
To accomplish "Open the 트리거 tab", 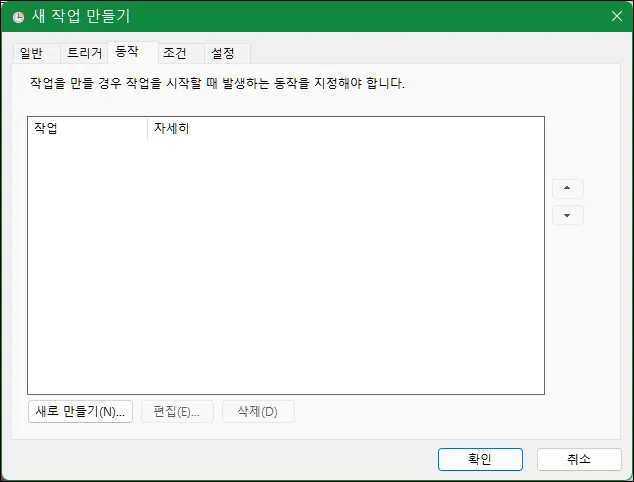I will pyautogui.click(x=84, y=53).
